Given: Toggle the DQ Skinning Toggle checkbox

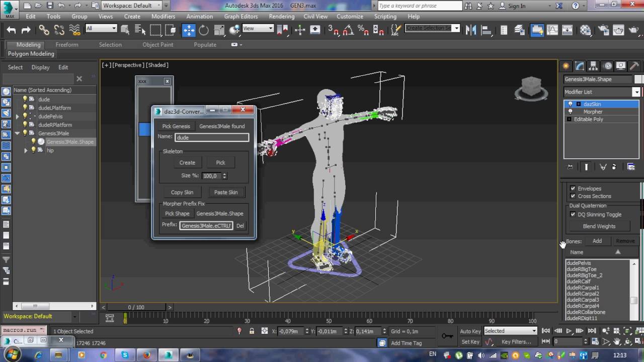Looking at the screenshot, I should [573, 214].
